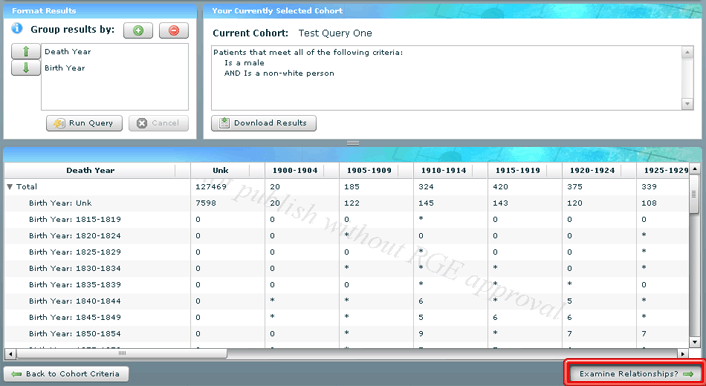Screen dimensions: 706x386
Task: Click the cell showing 143
Action: pos(500,203)
